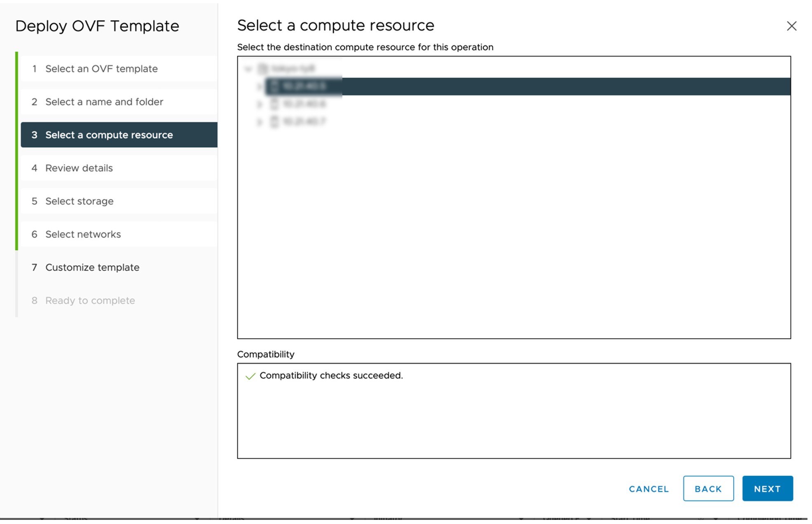The height and width of the screenshot is (524, 812).
Task: Expand the second host in the tree
Action: 260,104
